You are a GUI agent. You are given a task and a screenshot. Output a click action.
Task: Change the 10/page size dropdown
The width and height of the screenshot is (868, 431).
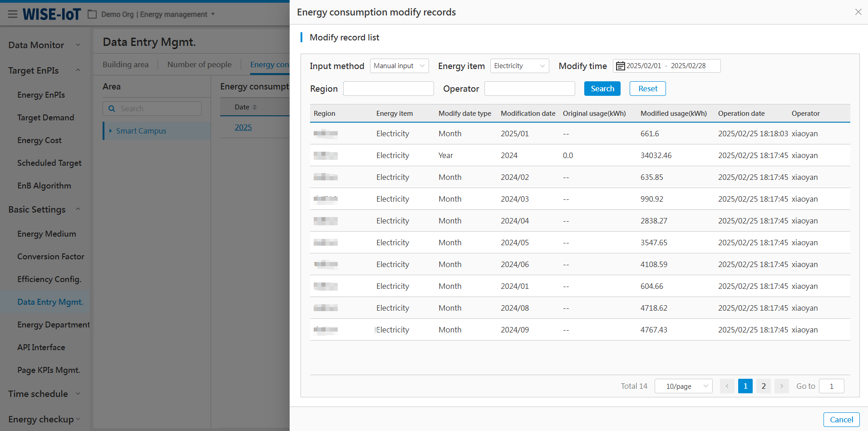tap(683, 386)
